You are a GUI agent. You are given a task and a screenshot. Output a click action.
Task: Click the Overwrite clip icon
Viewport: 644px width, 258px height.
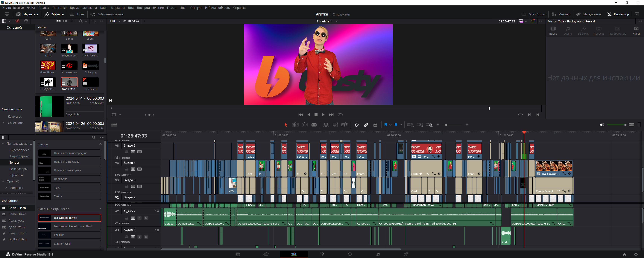click(x=335, y=125)
